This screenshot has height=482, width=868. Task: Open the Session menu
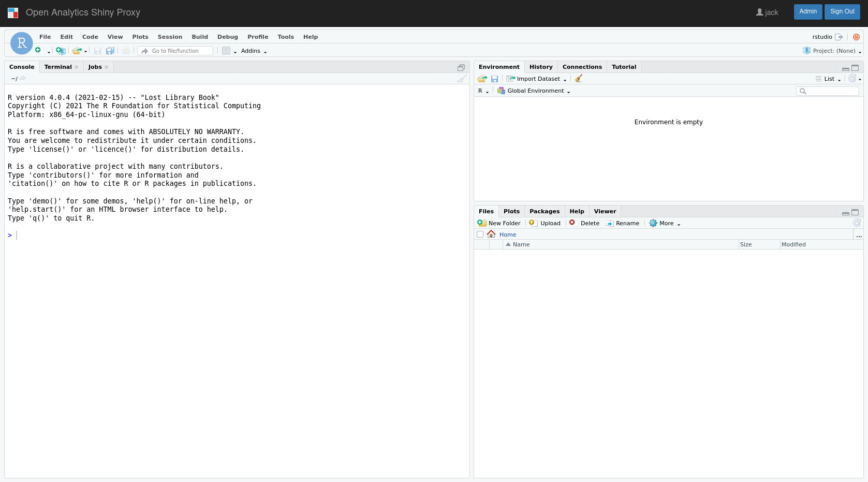(170, 37)
